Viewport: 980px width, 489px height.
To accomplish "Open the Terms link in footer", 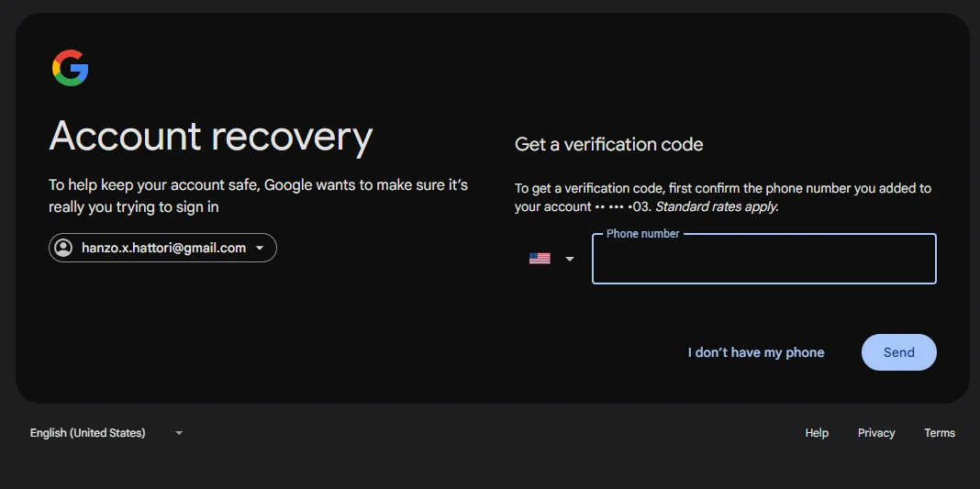I will point(940,433).
